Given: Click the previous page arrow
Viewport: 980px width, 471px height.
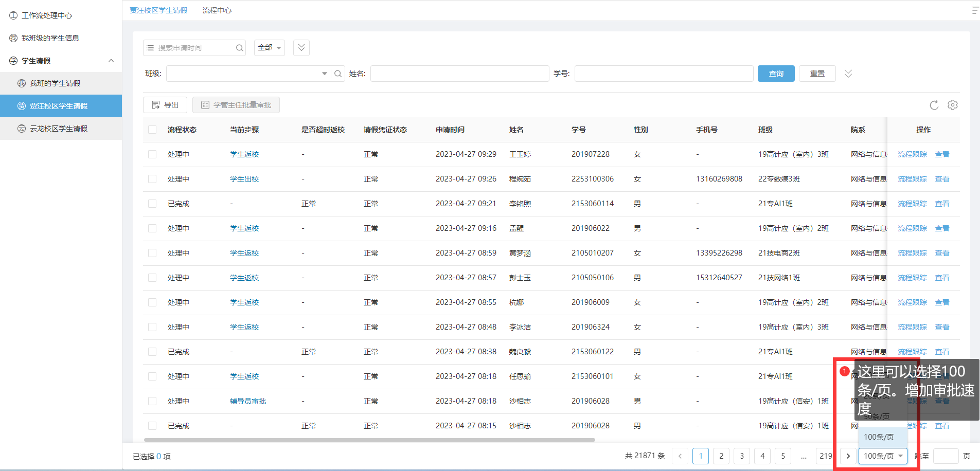Looking at the screenshot, I should [x=680, y=456].
